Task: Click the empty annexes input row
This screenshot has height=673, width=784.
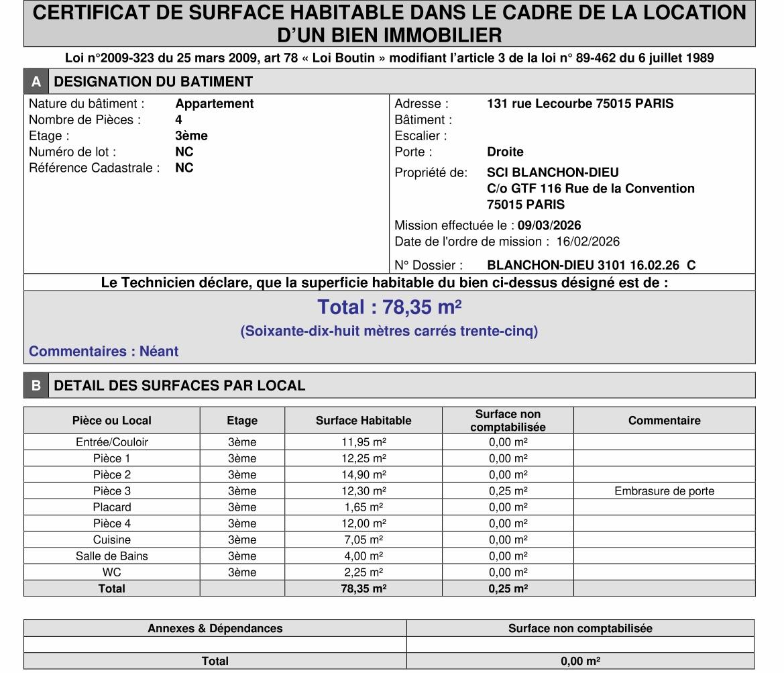Action: coord(215,644)
